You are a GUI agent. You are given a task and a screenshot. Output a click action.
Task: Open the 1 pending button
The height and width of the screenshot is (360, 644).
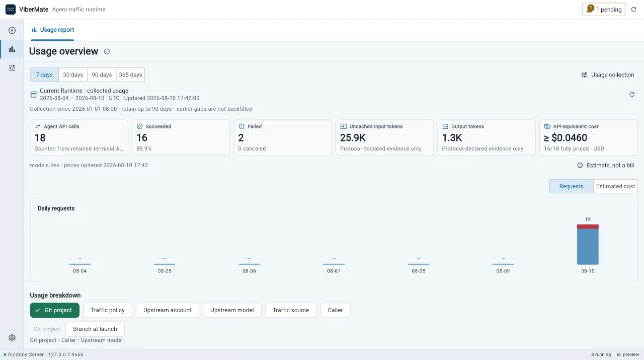coord(604,9)
